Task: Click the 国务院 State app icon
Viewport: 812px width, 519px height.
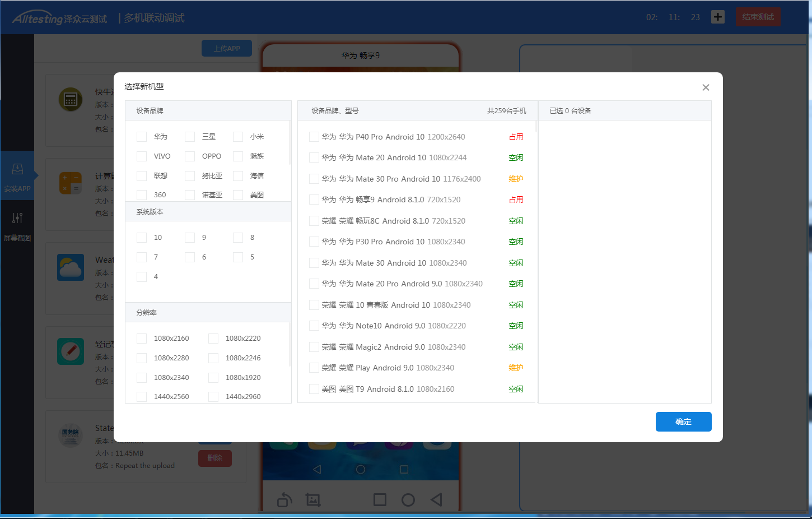Action: pos(71,435)
